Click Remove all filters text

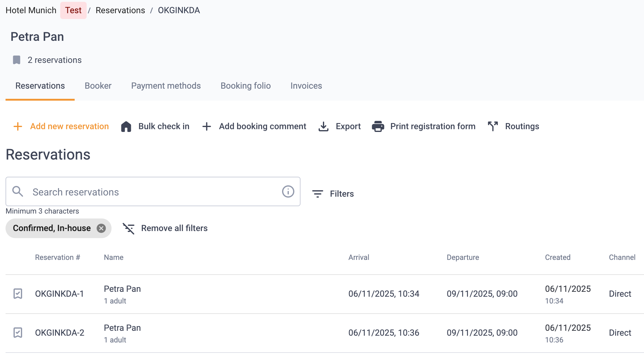tap(174, 228)
